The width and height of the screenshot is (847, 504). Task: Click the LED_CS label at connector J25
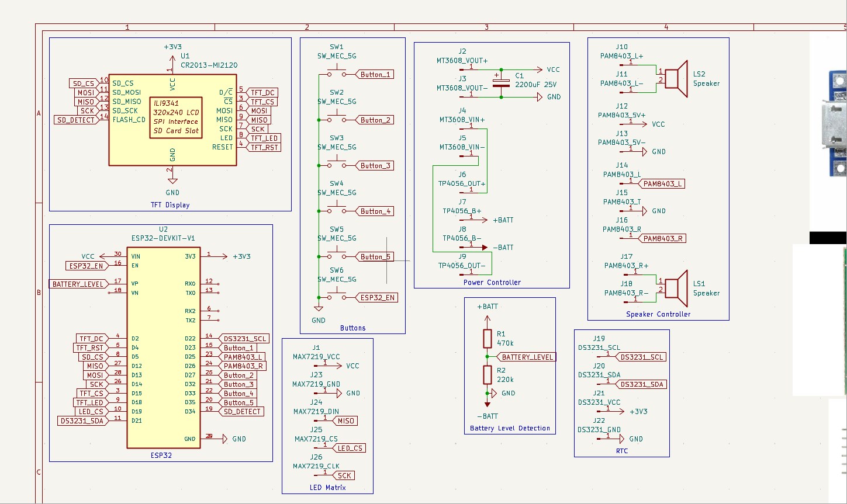pos(350,448)
